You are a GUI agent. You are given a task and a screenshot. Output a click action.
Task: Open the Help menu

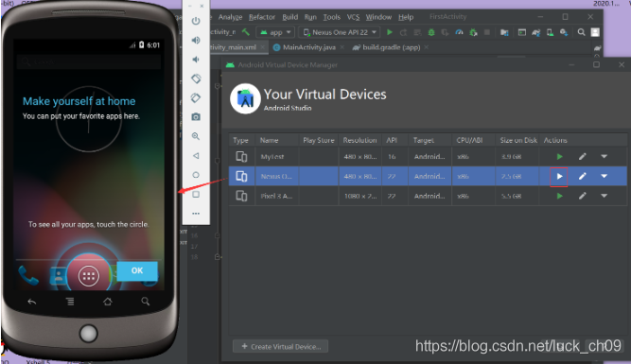tap(406, 17)
